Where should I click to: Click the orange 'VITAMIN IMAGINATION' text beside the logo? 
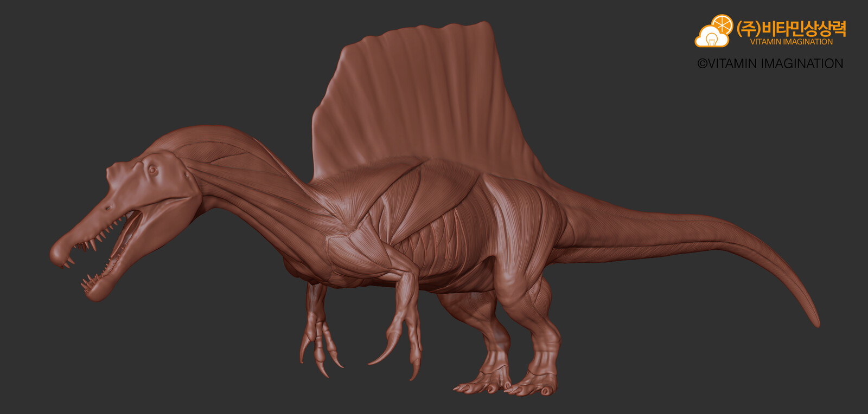pos(791,42)
